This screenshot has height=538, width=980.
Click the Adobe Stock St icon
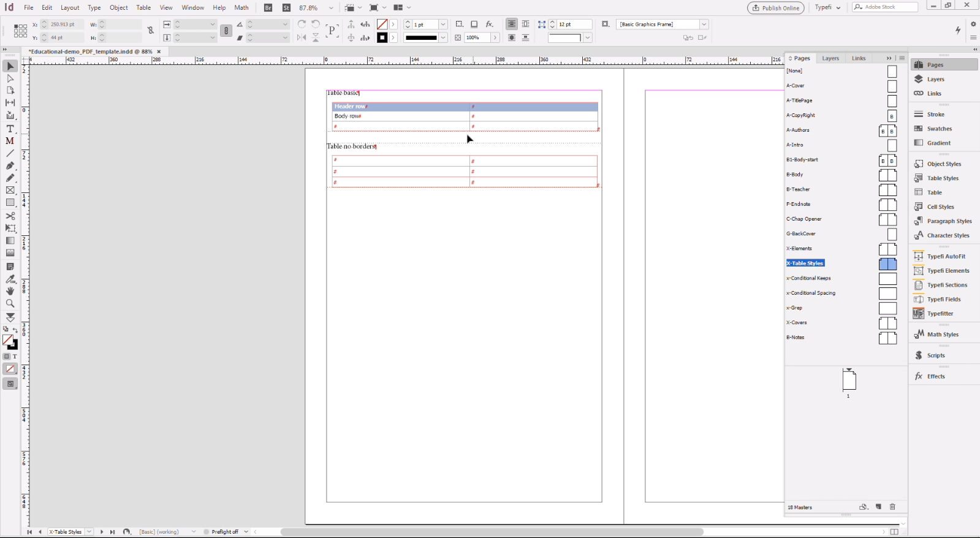[x=286, y=8]
